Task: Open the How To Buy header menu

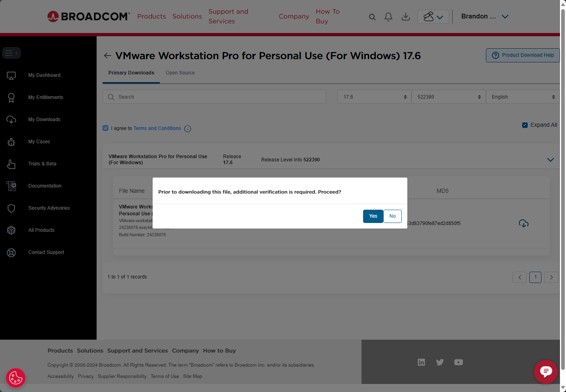Action: (x=328, y=16)
